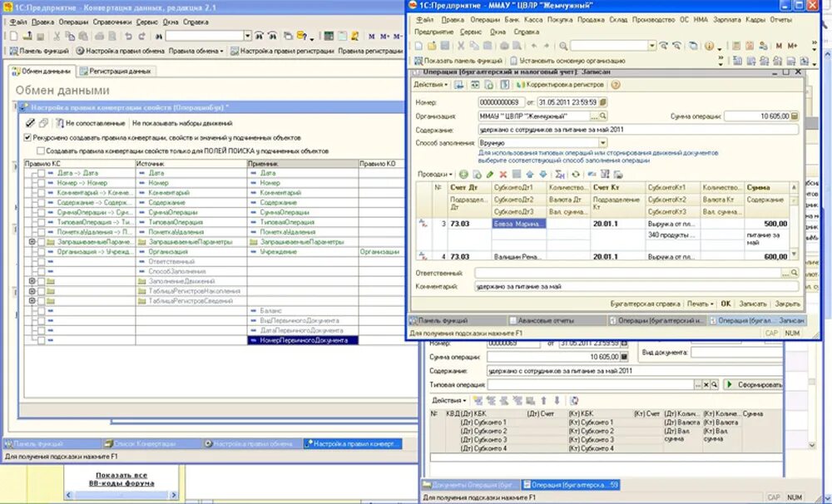The height and width of the screenshot is (504, 832).
Task: Check the box in 'ТиповаяОперация' rule row
Action: [41, 222]
